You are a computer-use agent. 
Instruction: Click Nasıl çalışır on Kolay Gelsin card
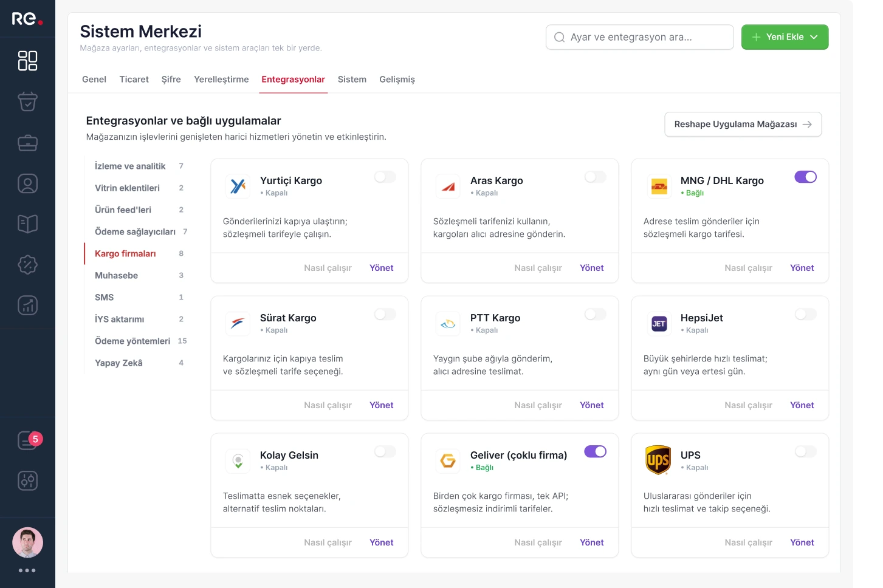coord(328,542)
